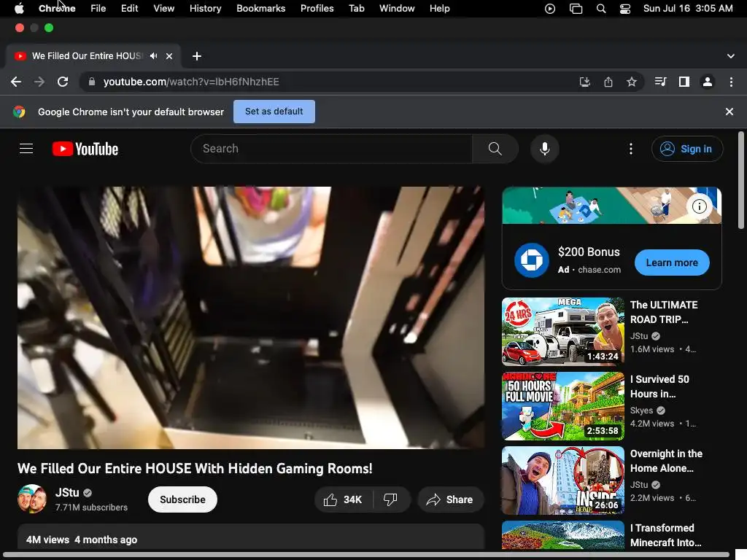Reload the page
The width and height of the screenshot is (747, 560).
click(x=63, y=82)
